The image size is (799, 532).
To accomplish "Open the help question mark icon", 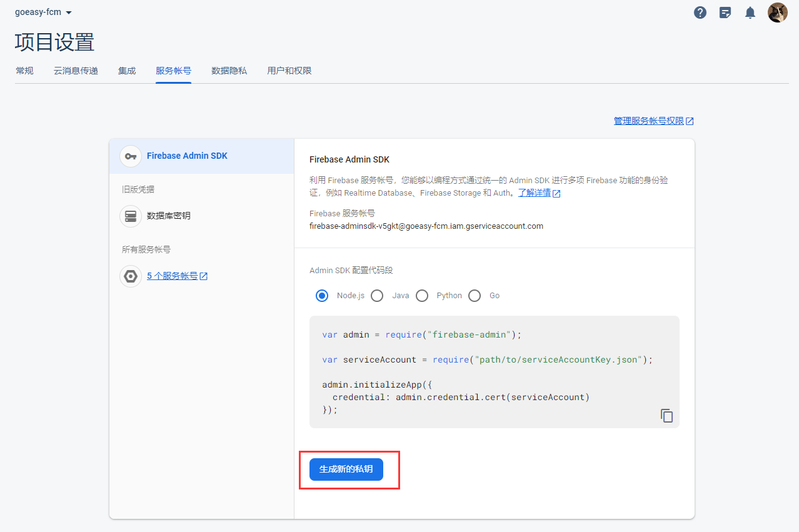I will click(x=700, y=13).
